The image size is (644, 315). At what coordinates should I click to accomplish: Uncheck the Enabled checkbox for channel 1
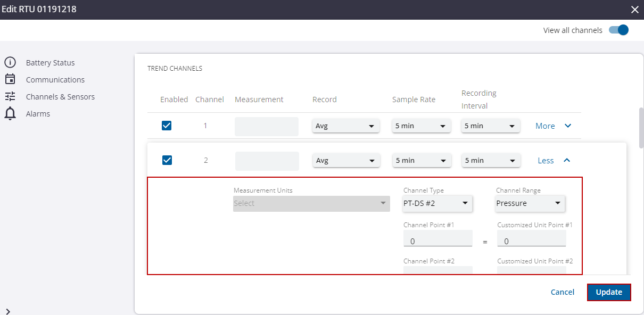(167, 126)
